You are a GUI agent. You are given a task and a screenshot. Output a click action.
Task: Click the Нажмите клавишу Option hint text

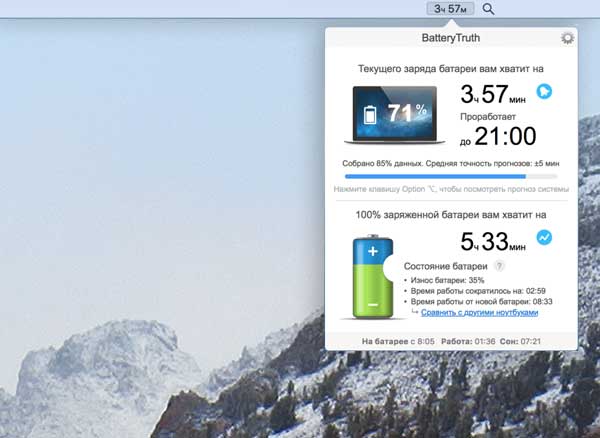(451, 189)
